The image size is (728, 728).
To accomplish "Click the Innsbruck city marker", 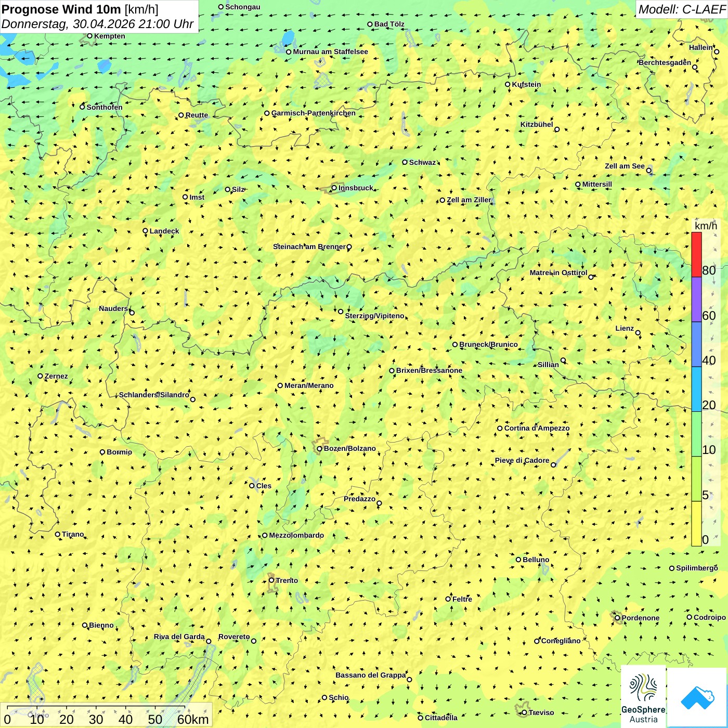I will (334, 188).
